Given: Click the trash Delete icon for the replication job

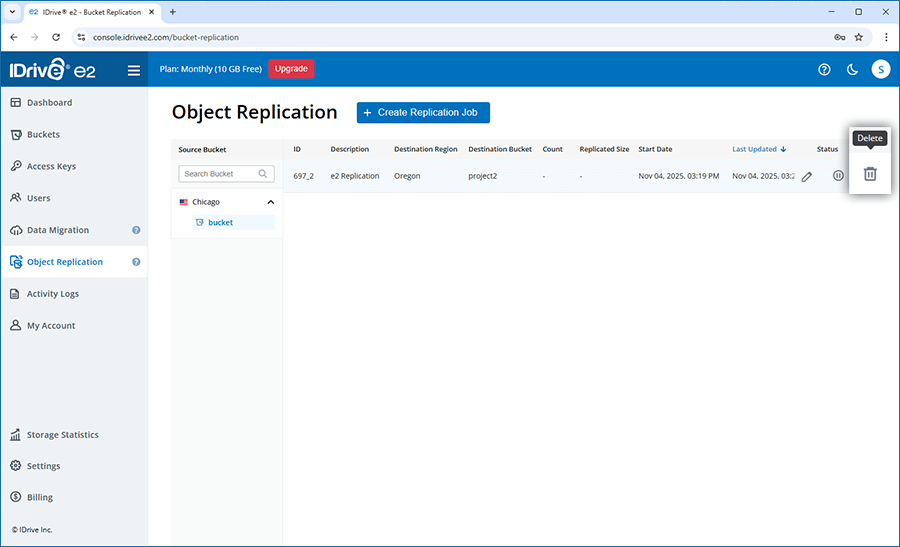Looking at the screenshot, I should pos(869,174).
